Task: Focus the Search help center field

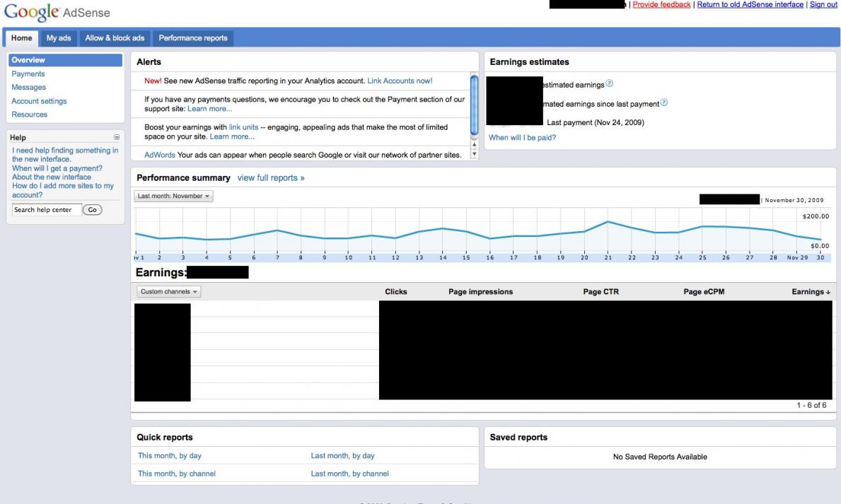Action: (x=47, y=210)
